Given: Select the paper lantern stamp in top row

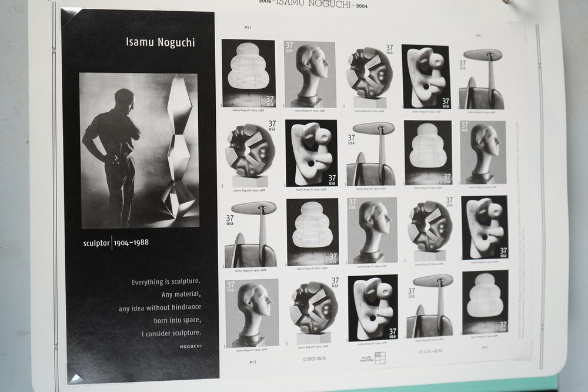Looking at the screenshot, I should [248, 73].
